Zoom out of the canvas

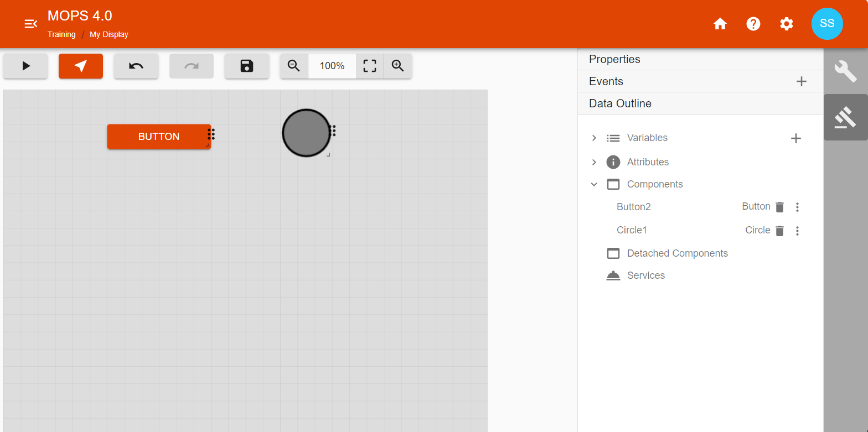pos(294,66)
